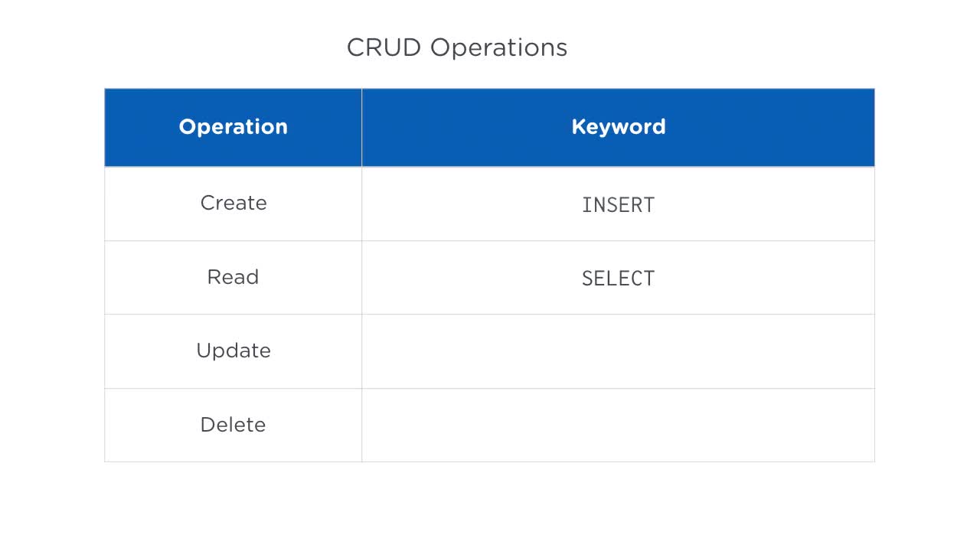Screen dimensions: 980x551
Task: Click the Read operation cell
Action: (233, 277)
